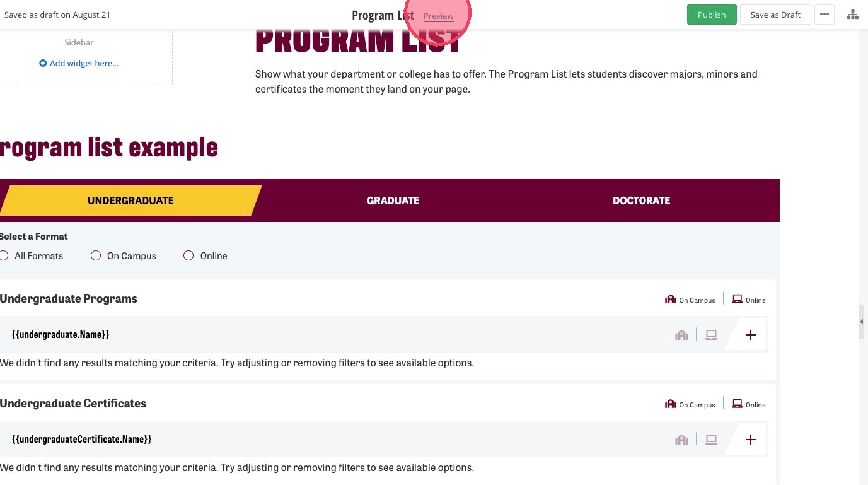Click On Campus building icon in Undergraduate Programs header
Screen dimensions: 868x485
point(671,299)
